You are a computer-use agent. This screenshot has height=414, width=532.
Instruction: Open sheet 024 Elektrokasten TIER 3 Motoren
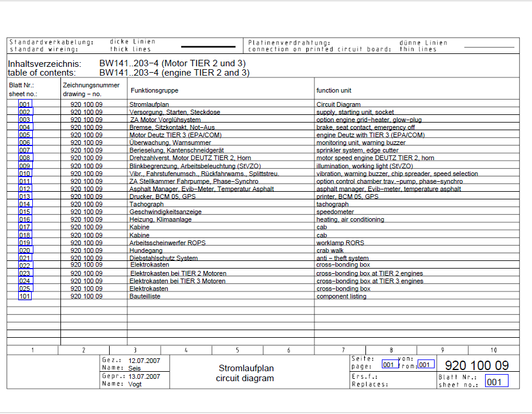25,280
